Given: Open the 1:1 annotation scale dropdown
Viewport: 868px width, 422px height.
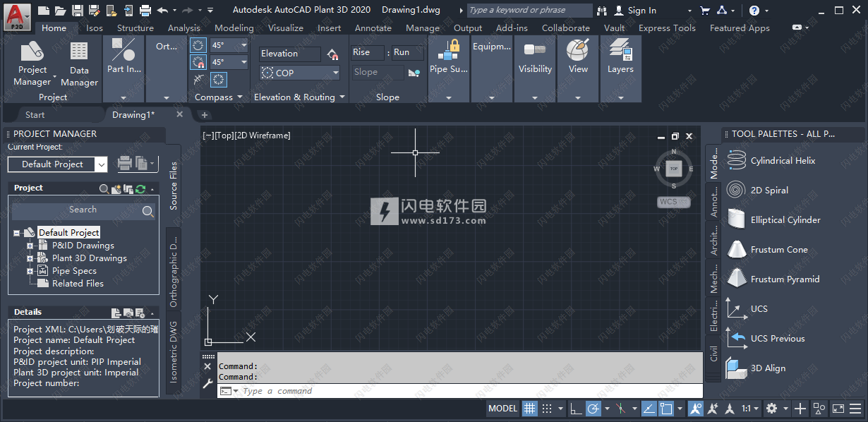Looking at the screenshot, I should 751,408.
